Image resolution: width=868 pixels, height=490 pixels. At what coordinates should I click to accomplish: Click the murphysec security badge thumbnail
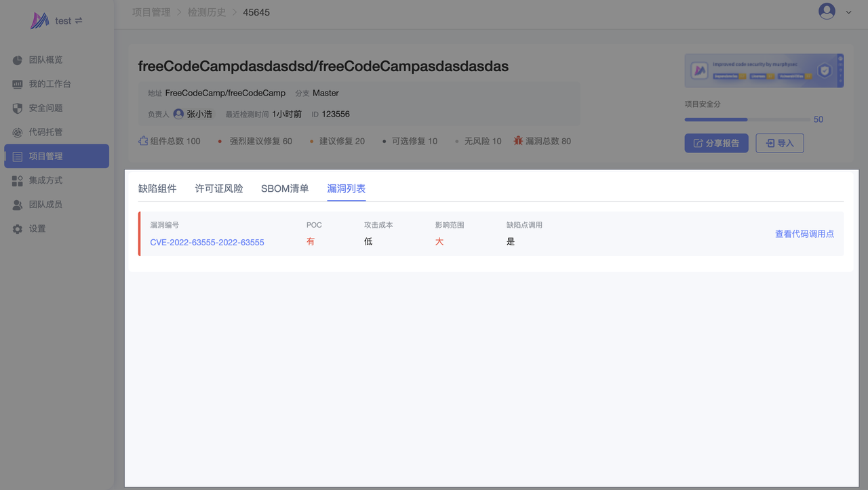[764, 70]
